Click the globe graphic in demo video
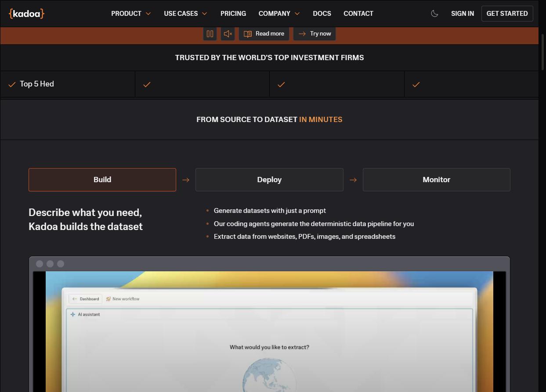The height and width of the screenshot is (392, 546). pyautogui.click(x=269, y=375)
